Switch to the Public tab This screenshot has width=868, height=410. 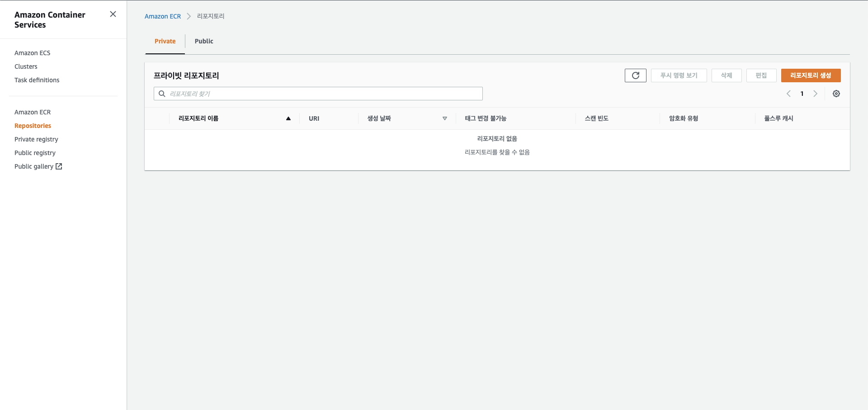click(204, 41)
